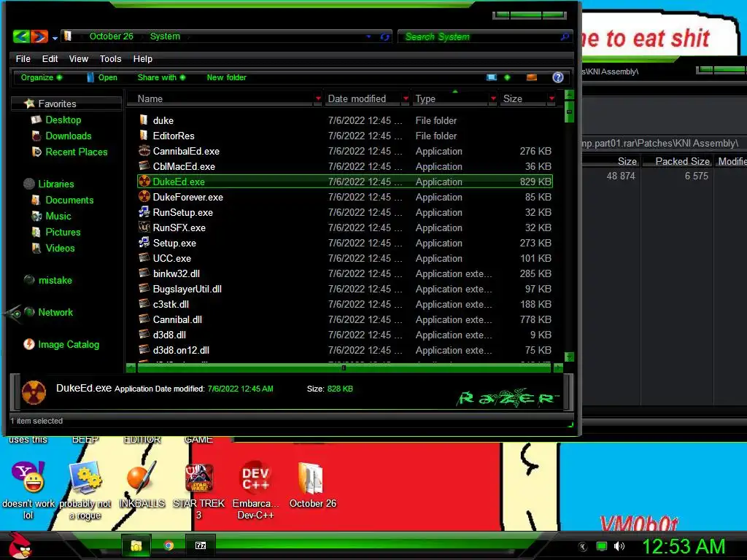This screenshot has height=560, width=747.
Task: Click the blue Help question mark icon
Action: click(x=558, y=77)
